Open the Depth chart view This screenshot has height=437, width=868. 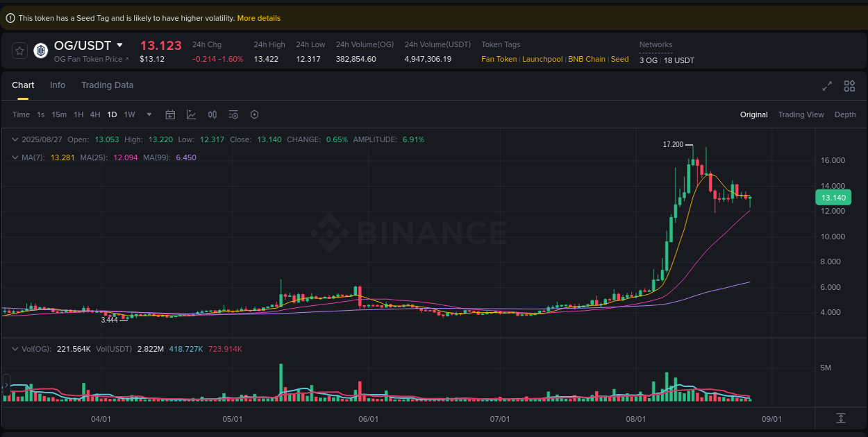point(845,114)
